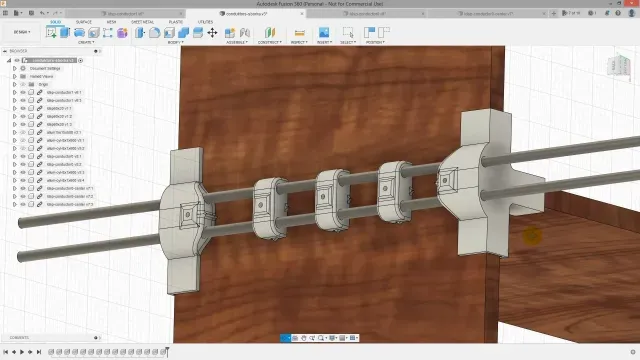Switch to the SURFACE tab
Viewport: 640px width, 360px height.
[84, 22]
